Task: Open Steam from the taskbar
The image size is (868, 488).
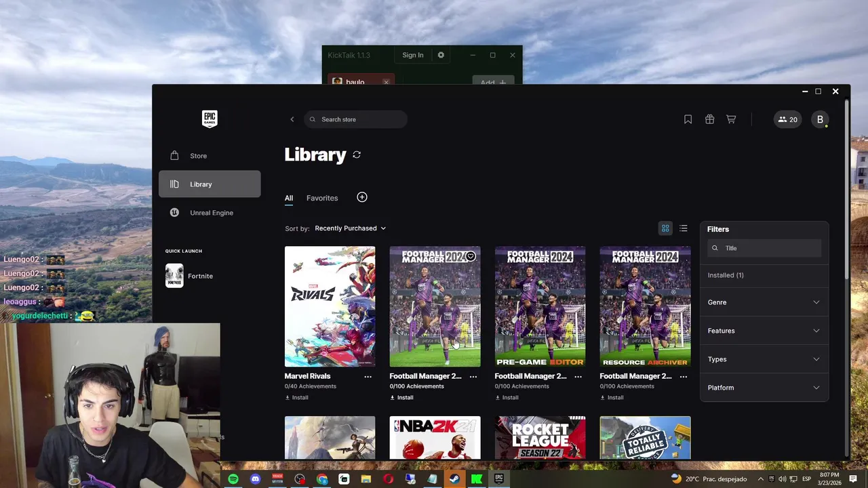Action: (454, 479)
